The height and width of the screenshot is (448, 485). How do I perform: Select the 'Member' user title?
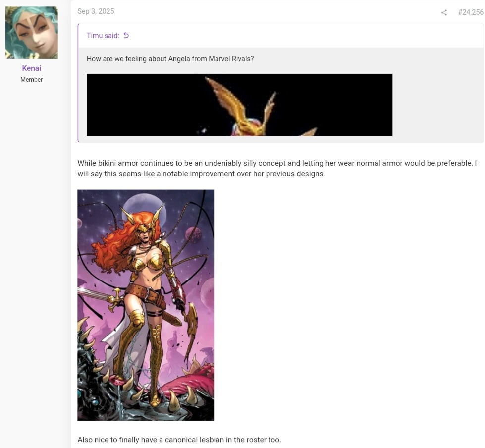[x=32, y=79]
